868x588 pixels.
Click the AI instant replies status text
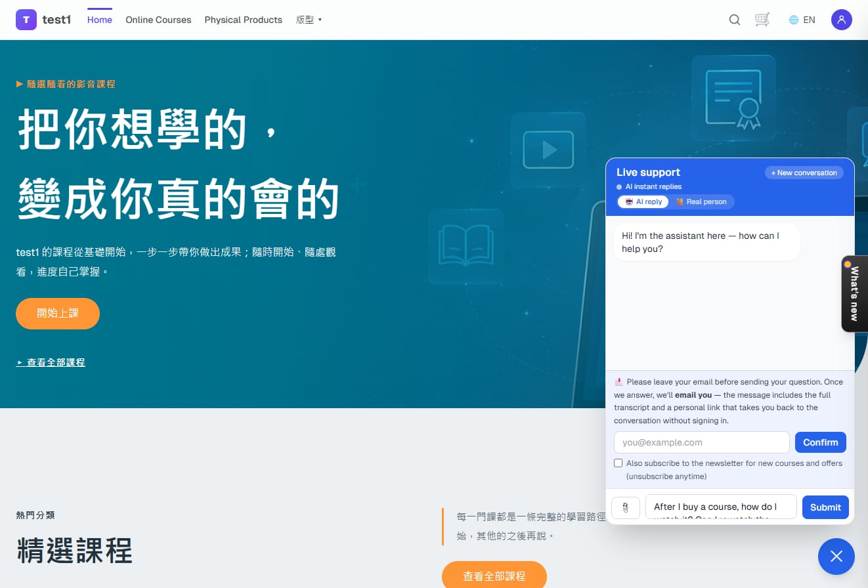tap(653, 187)
